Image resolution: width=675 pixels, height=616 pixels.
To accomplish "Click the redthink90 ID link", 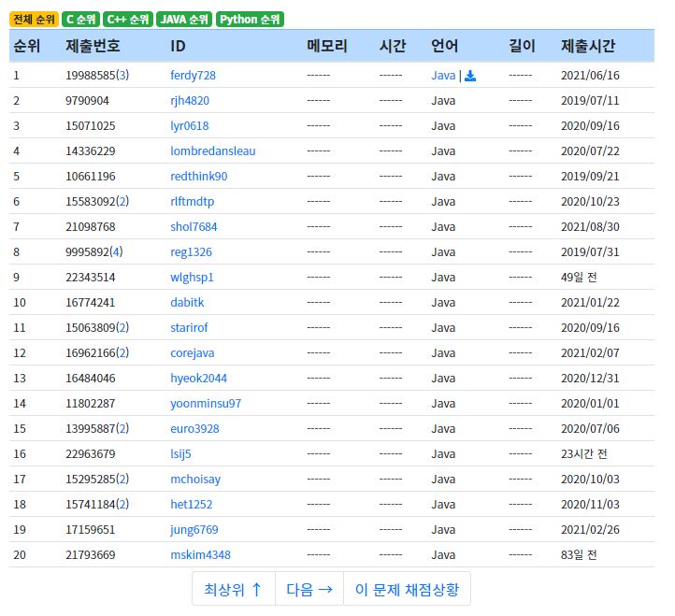I will [199, 177].
